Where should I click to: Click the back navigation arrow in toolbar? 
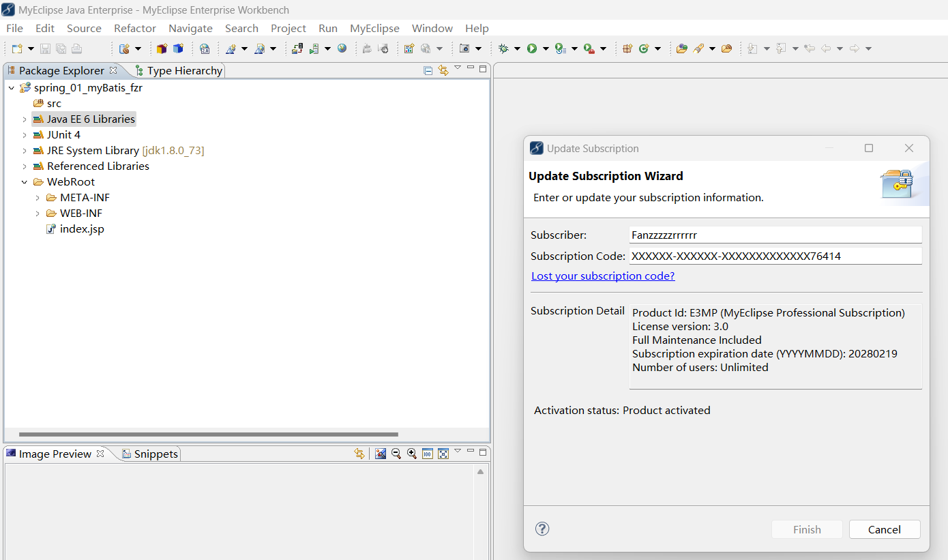coord(826,48)
